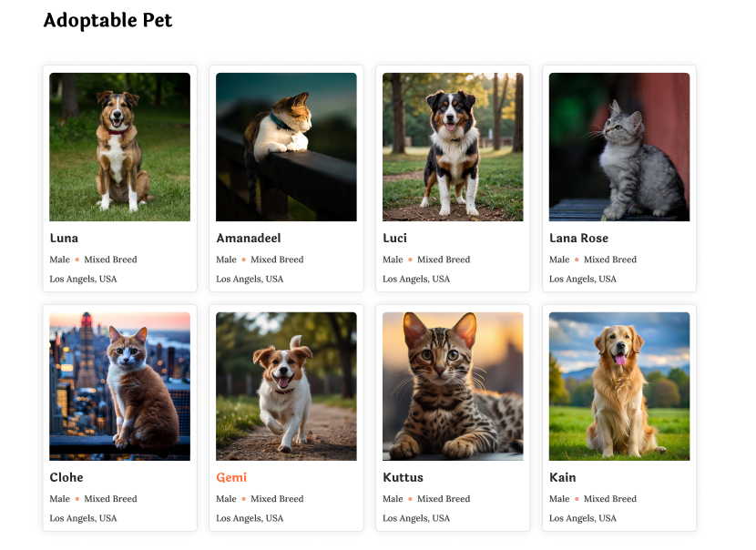Select Kain's golden retriever photo
Viewport: 756px width, 550px height.
click(619, 386)
